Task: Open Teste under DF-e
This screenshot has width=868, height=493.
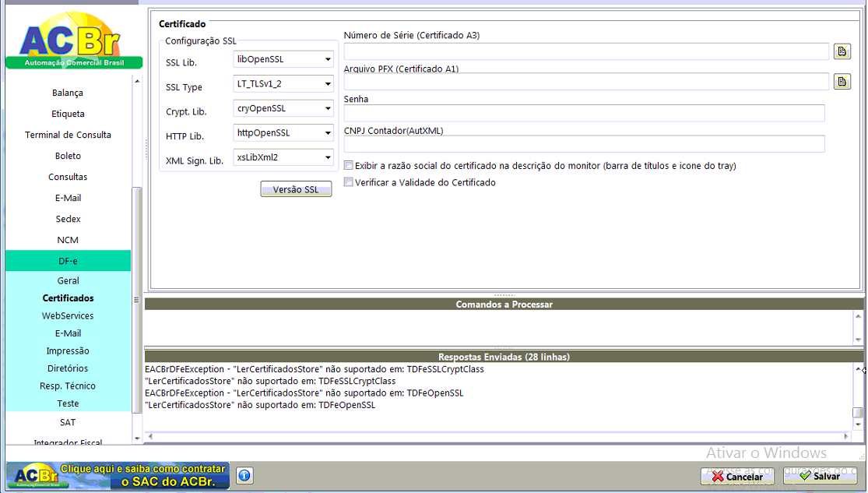Action: tap(68, 403)
